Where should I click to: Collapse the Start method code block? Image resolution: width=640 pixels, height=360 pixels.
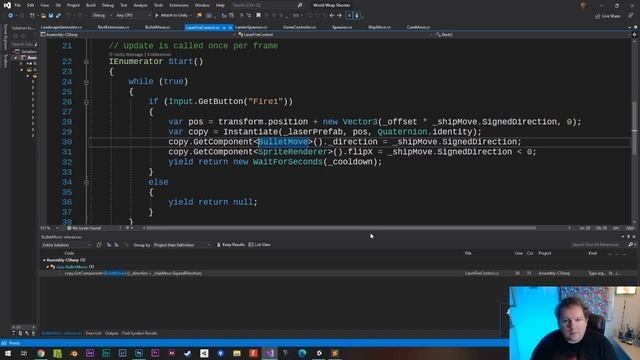click(86, 62)
